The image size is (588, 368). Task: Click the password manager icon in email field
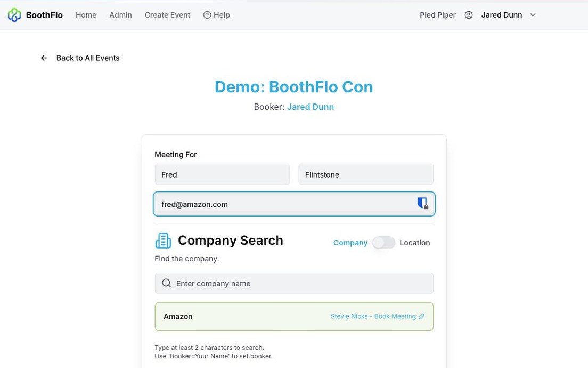point(423,203)
